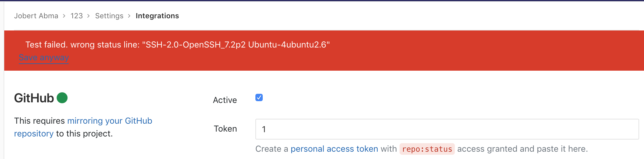Go to the 123 project breadcrumb
644x159 pixels.
click(77, 16)
